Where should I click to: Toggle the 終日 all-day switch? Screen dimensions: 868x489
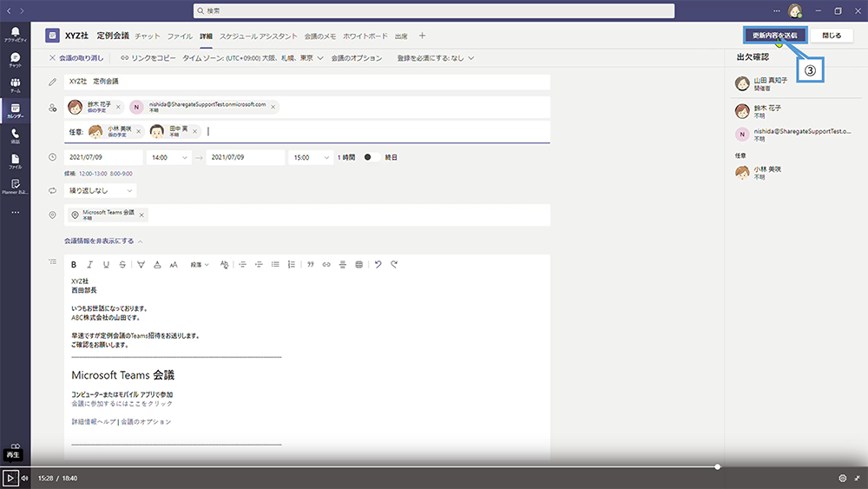coord(370,157)
